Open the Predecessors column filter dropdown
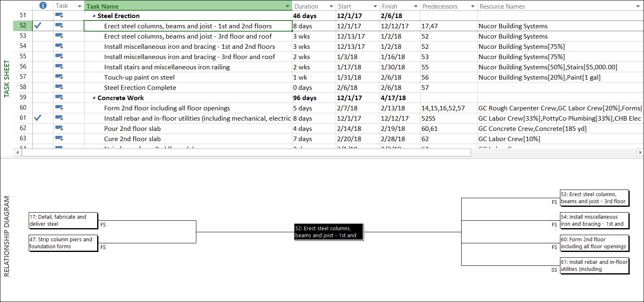This screenshot has width=644, height=302. coord(473,6)
